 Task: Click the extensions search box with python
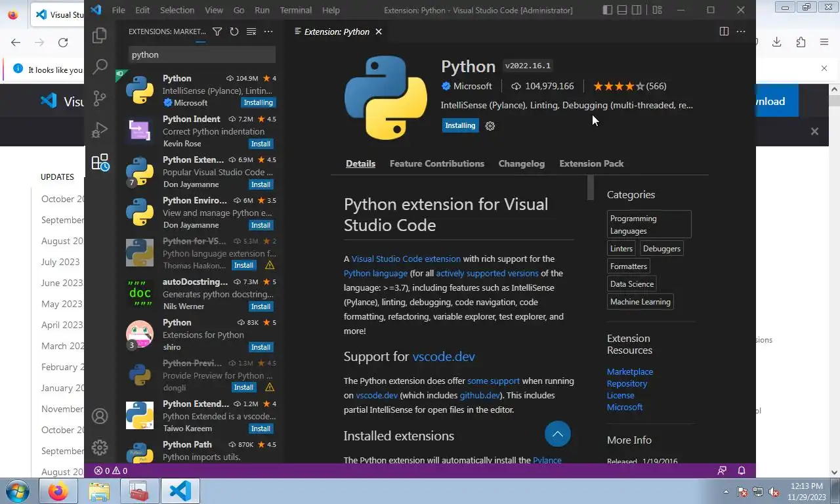tap(201, 54)
